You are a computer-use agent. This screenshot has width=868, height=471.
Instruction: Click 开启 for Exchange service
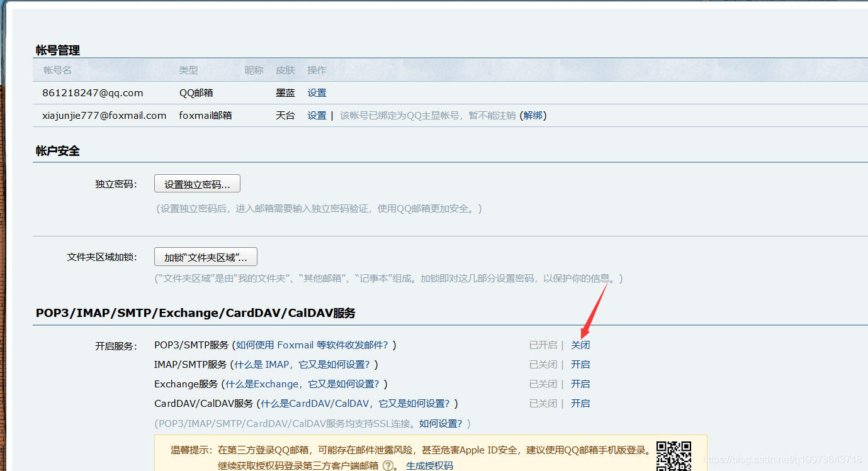pos(580,384)
